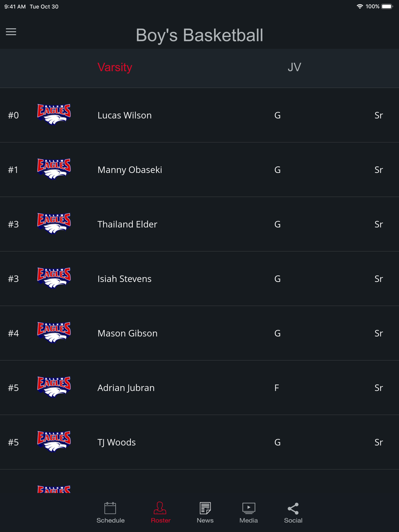Click Eagles logo beside Adrian Jubran
The width and height of the screenshot is (399, 532).
(54, 387)
